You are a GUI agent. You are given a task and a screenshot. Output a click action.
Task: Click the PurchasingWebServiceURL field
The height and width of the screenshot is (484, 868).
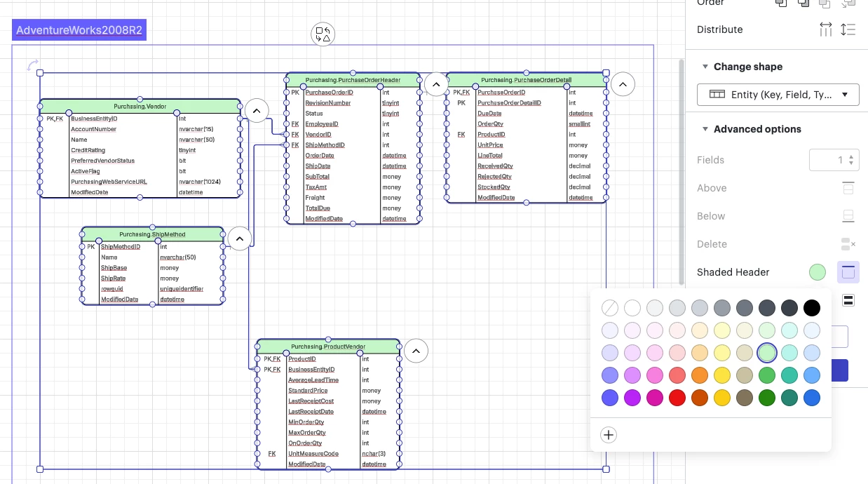point(109,182)
